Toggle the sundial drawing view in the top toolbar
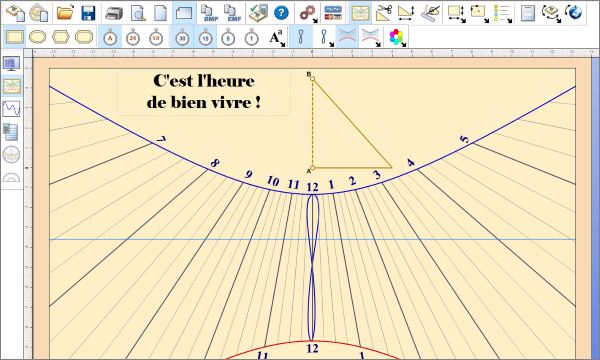Screen dimensions: 600x360 pos(360,13)
